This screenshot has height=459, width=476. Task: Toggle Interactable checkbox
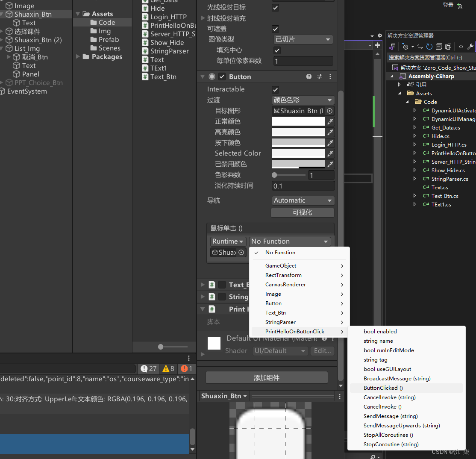click(x=275, y=90)
